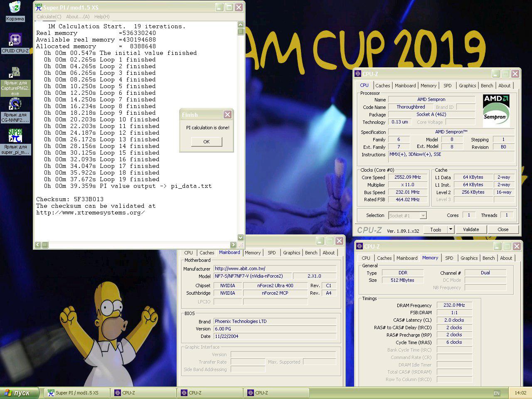532x399 pixels.
Task: Minimize the Super PI window
Action: 219,7
